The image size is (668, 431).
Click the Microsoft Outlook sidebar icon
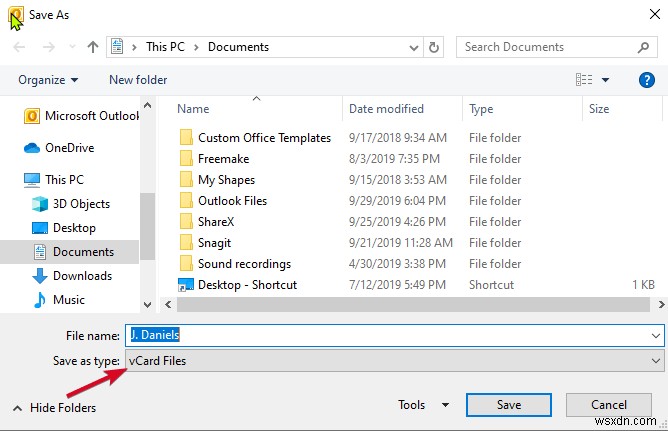(x=32, y=116)
